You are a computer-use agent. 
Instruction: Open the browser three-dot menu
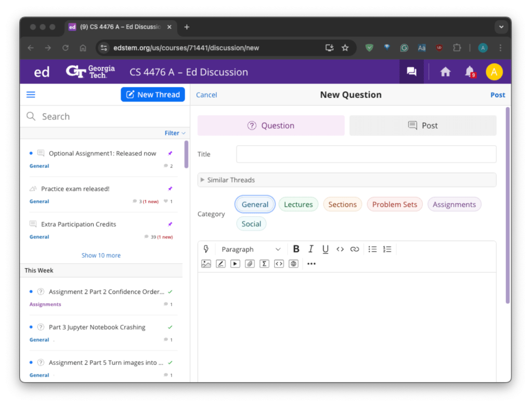pyautogui.click(x=500, y=48)
